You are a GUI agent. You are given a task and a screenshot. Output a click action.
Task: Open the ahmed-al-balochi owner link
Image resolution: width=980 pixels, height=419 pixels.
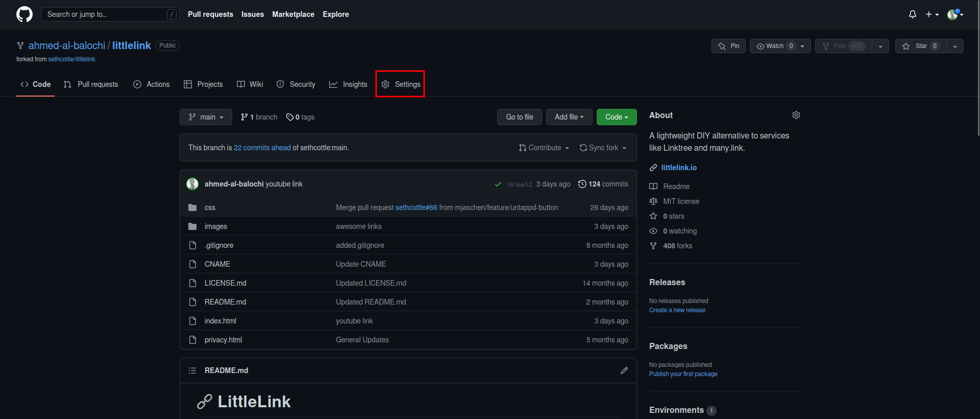(67, 45)
